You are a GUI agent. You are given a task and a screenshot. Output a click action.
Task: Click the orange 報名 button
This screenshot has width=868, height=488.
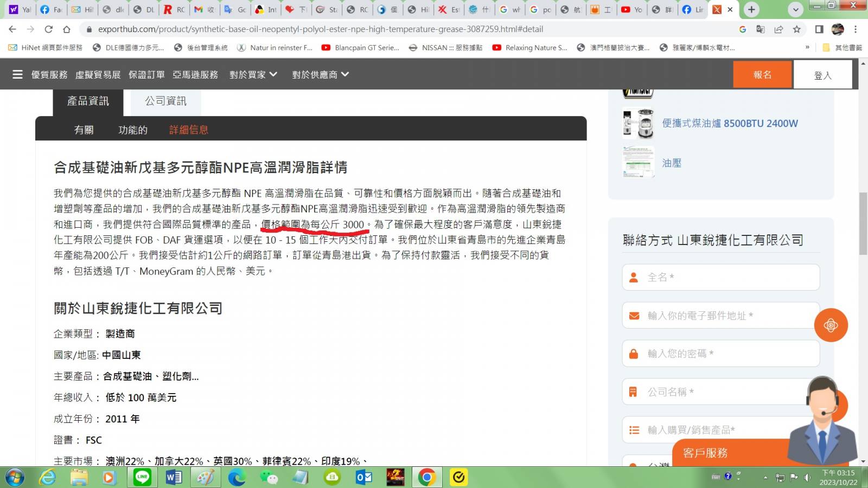(762, 75)
